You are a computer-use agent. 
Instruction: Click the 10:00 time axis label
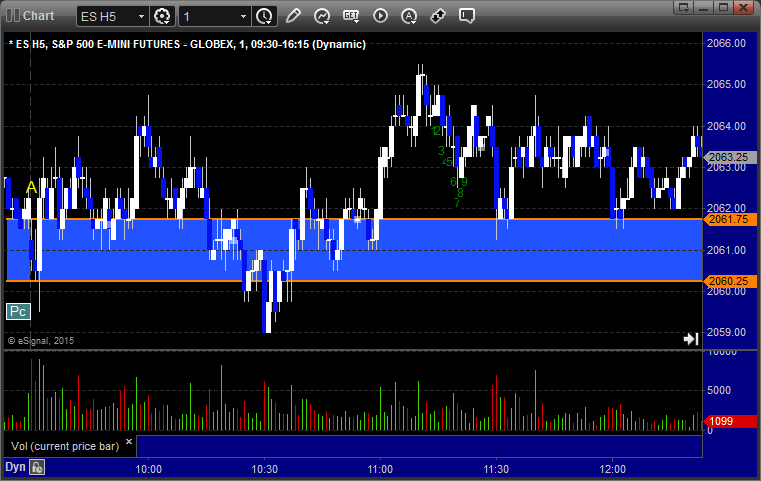pos(149,469)
